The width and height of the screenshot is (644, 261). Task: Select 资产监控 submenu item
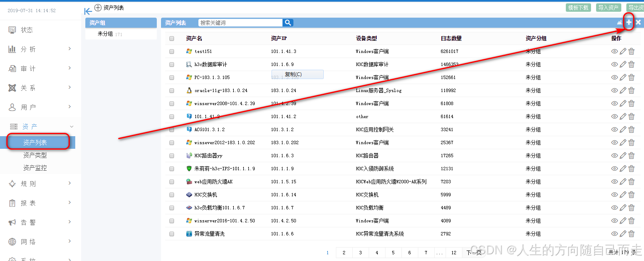tap(35, 168)
